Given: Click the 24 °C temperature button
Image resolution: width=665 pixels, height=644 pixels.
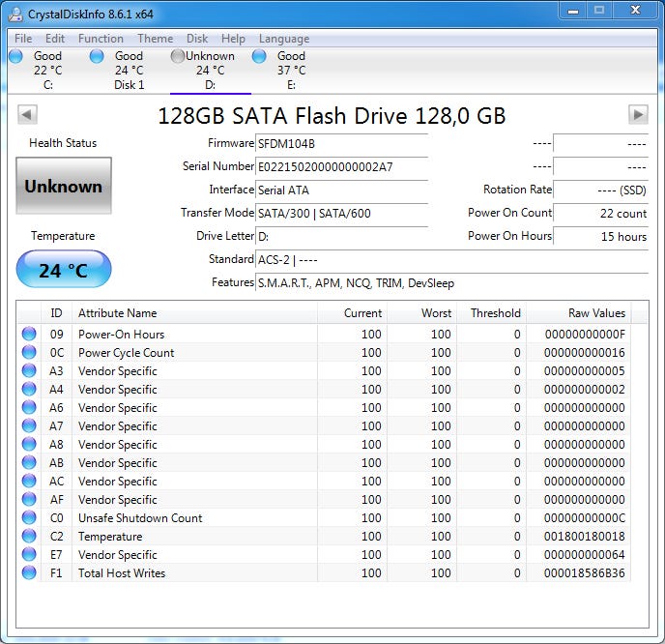Looking at the screenshot, I should pyautogui.click(x=64, y=270).
